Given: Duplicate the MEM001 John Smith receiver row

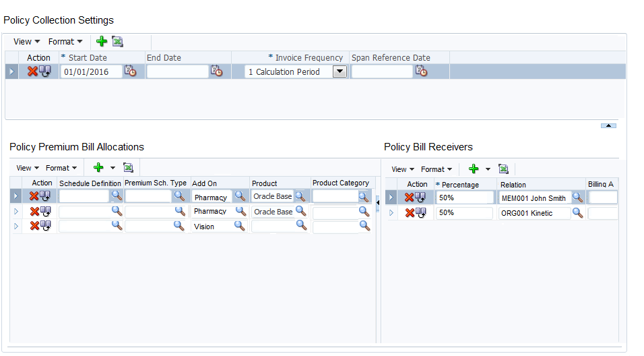Looking at the screenshot, I should (420, 198).
